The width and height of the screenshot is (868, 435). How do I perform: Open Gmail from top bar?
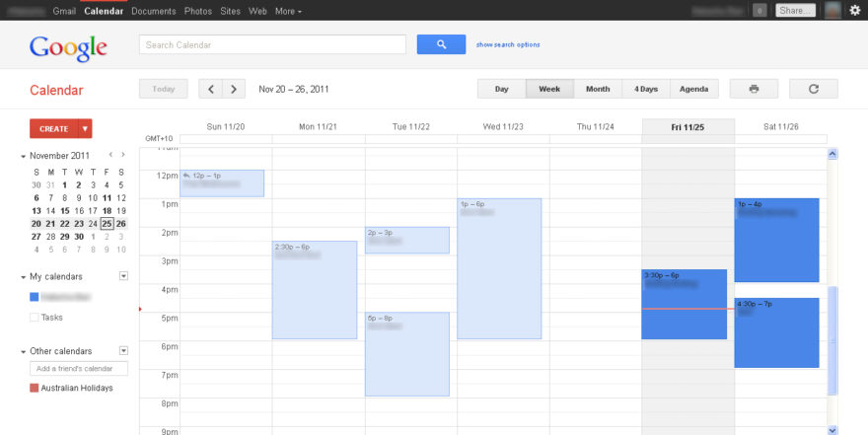64,11
